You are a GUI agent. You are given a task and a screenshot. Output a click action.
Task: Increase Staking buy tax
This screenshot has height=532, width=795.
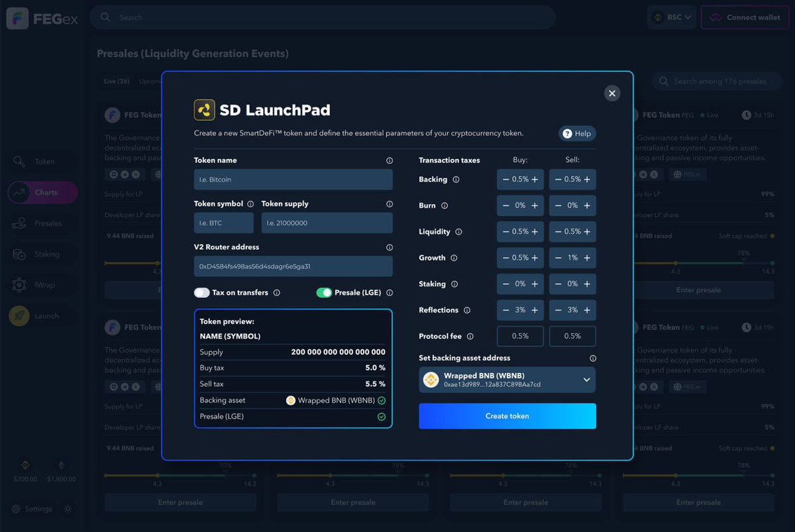click(535, 284)
